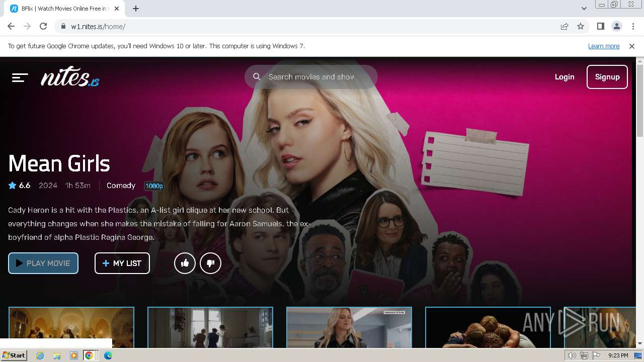
Task: Expand the tab search dropdown
Action: tap(584, 9)
